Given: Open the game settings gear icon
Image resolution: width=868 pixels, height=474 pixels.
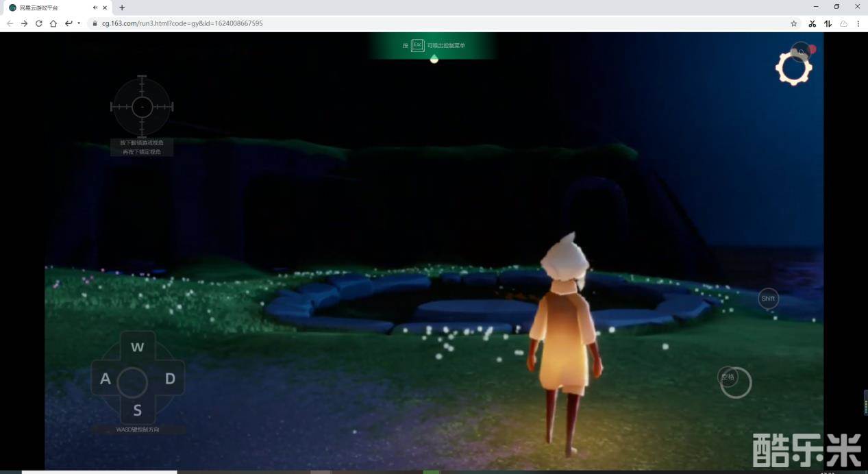Looking at the screenshot, I should [793, 68].
